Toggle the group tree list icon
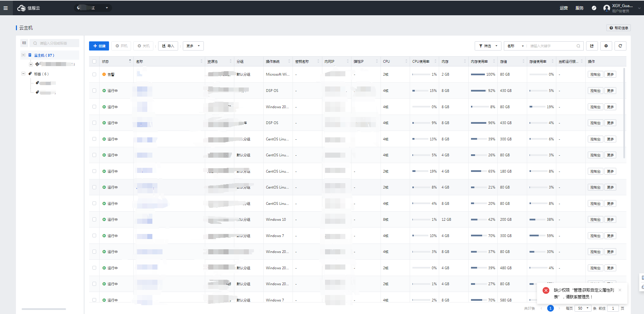The image size is (644, 314). [24, 43]
